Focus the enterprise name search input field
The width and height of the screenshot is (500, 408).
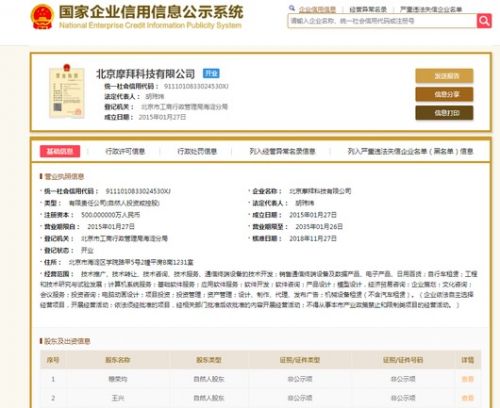click(x=382, y=21)
